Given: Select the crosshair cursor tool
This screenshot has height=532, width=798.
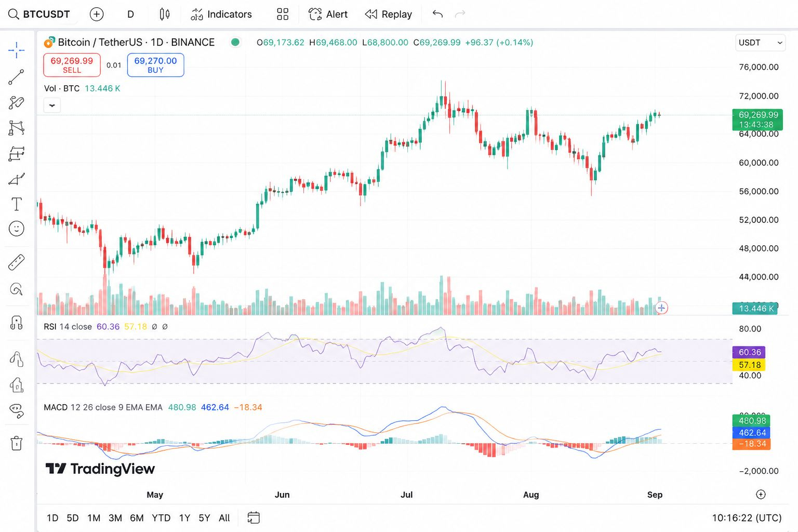Looking at the screenshot, I should click(17, 50).
